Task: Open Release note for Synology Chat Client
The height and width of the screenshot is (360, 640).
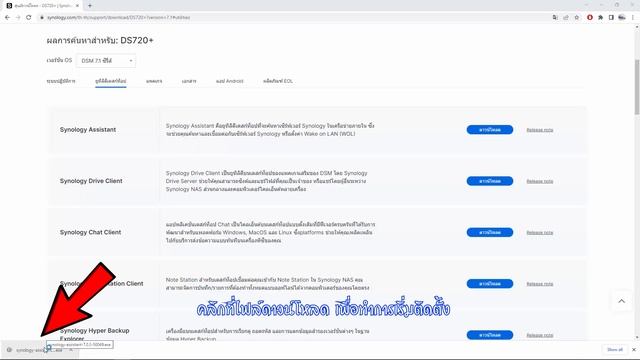Action: pyautogui.click(x=540, y=233)
